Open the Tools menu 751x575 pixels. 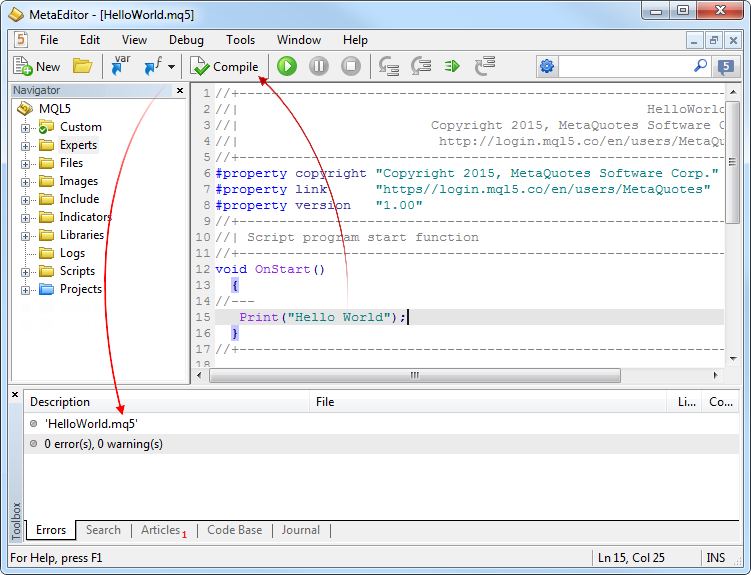click(240, 40)
